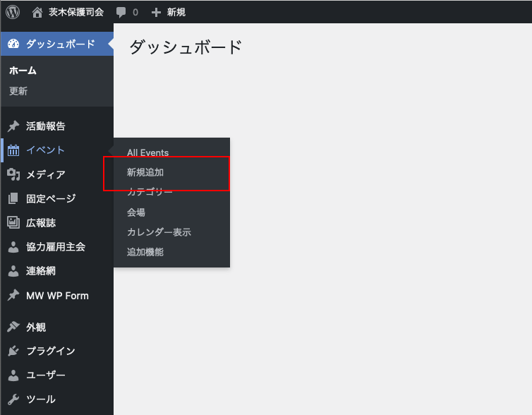Open the comments bubble icon
The height and width of the screenshot is (415, 532).
(121, 13)
